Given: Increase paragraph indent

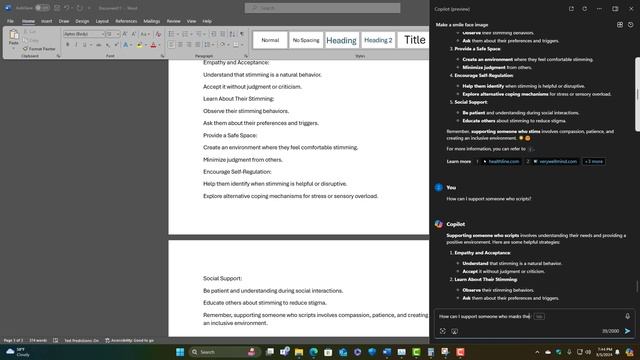Looking at the screenshot, I should (x=222, y=34).
